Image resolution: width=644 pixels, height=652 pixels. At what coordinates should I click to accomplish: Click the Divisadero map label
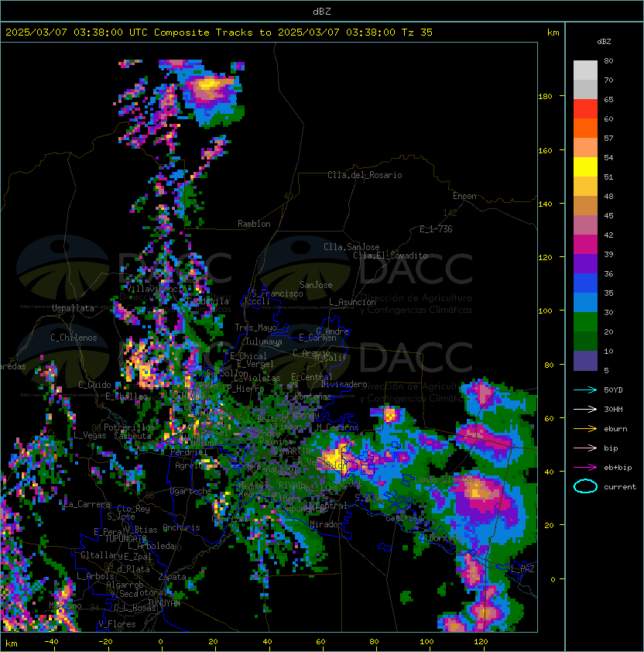pyautogui.click(x=344, y=384)
